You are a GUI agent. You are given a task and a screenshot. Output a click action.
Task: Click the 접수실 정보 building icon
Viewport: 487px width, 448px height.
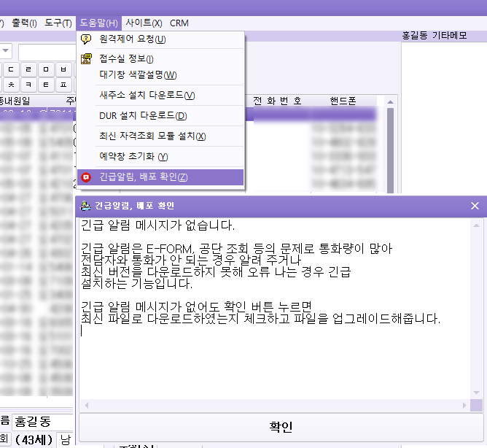(87, 58)
